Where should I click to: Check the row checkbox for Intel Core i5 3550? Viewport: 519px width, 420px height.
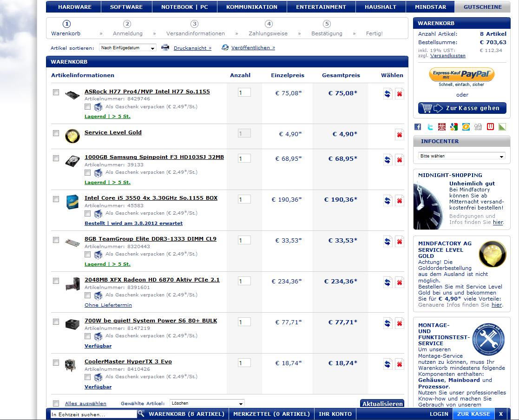coord(56,199)
